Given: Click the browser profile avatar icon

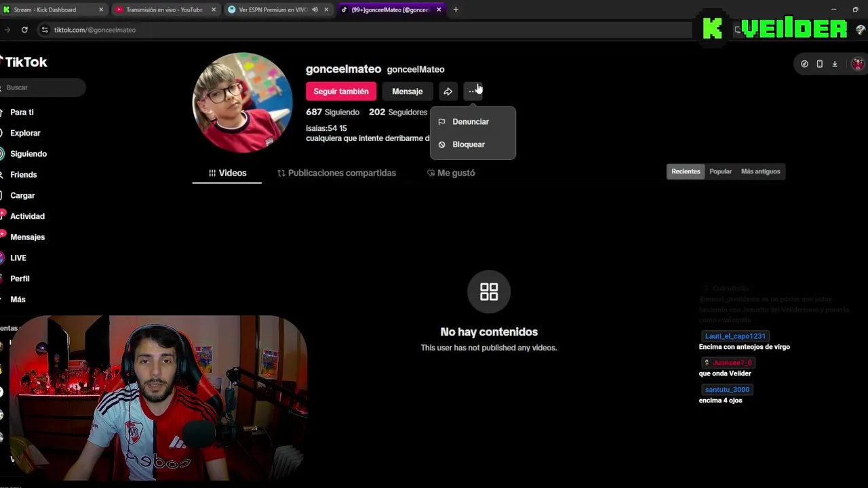Looking at the screenshot, I should click(x=861, y=30).
